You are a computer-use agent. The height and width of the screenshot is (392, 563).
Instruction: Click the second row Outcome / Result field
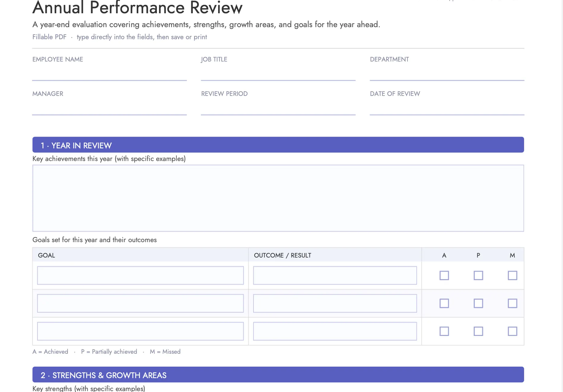[335, 303]
